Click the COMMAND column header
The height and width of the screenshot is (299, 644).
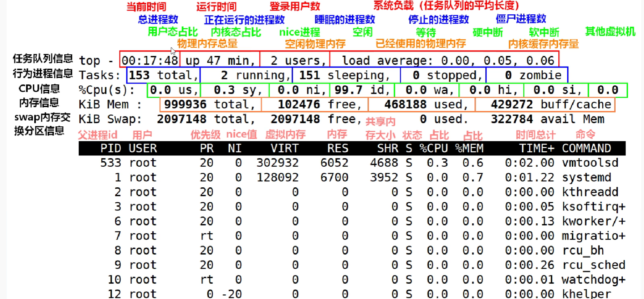[x=587, y=148]
